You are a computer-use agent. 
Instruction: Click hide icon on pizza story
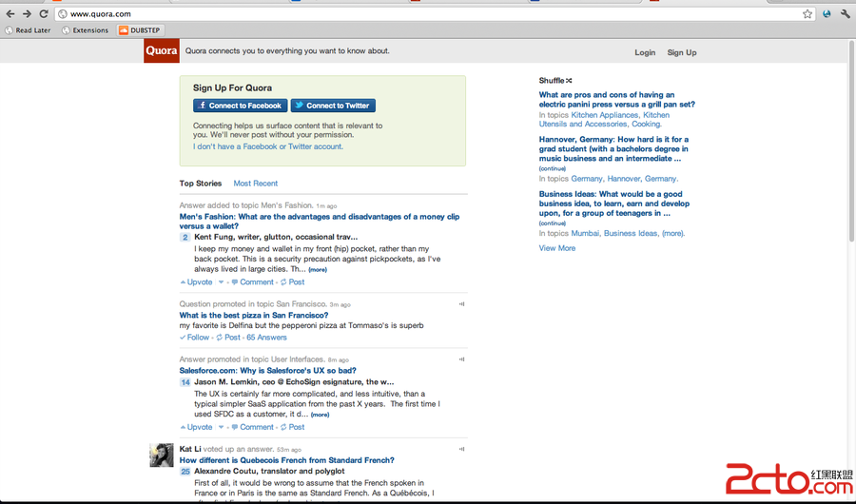pos(462,304)
